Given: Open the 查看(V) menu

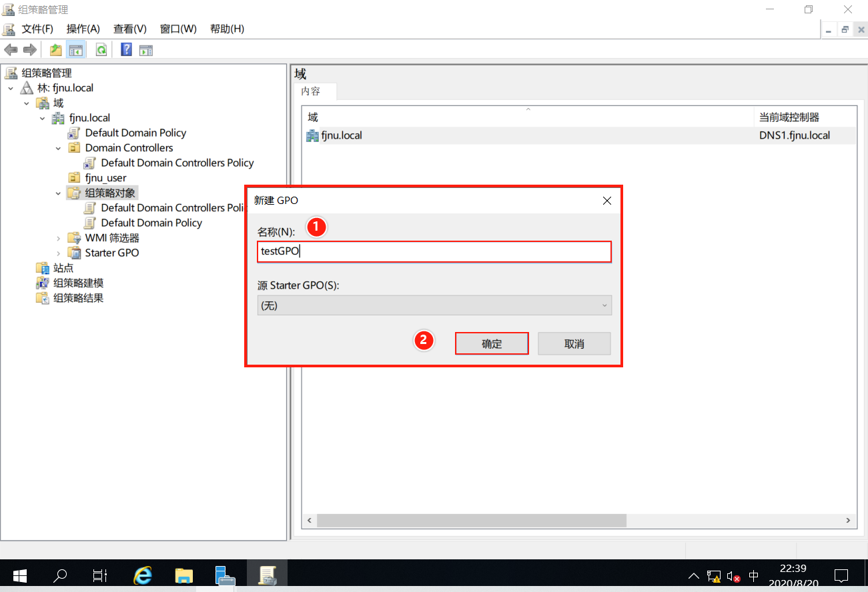Looking at the screenshot, I should click(x=130, y=29).
